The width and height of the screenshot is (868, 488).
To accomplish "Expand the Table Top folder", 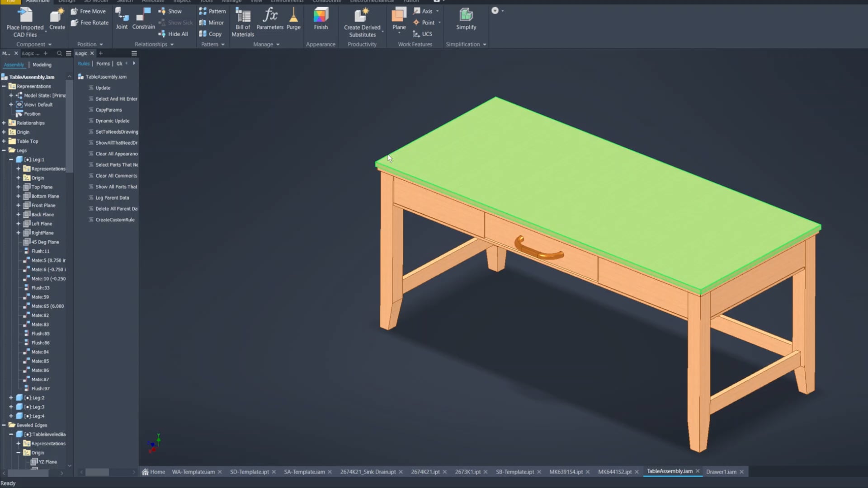I will [x=4, y=141].
